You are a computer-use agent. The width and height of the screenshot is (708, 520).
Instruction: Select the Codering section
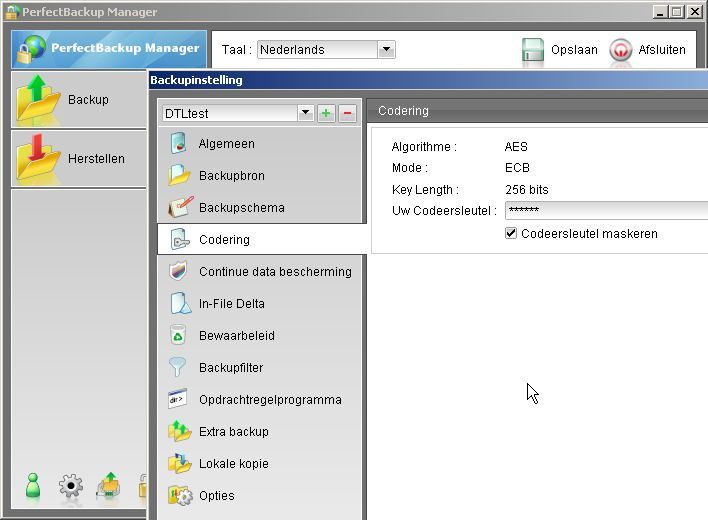[262, 239]
